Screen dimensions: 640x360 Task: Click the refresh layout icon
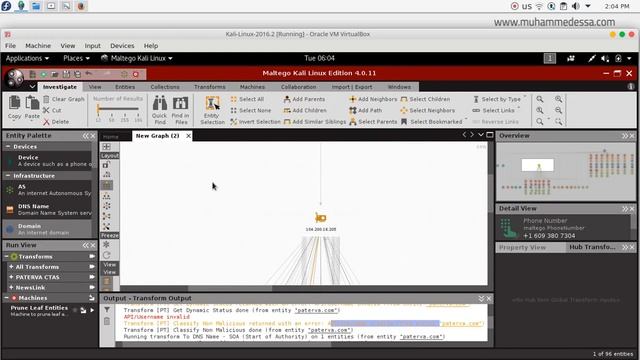[x=106, y=255]
